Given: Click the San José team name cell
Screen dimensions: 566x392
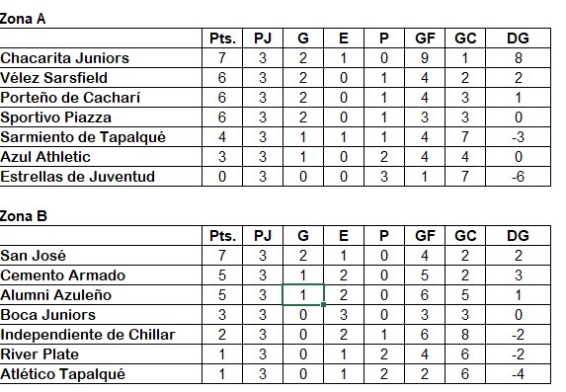Looking at the screenshot, I should click(x=101, y=256).
